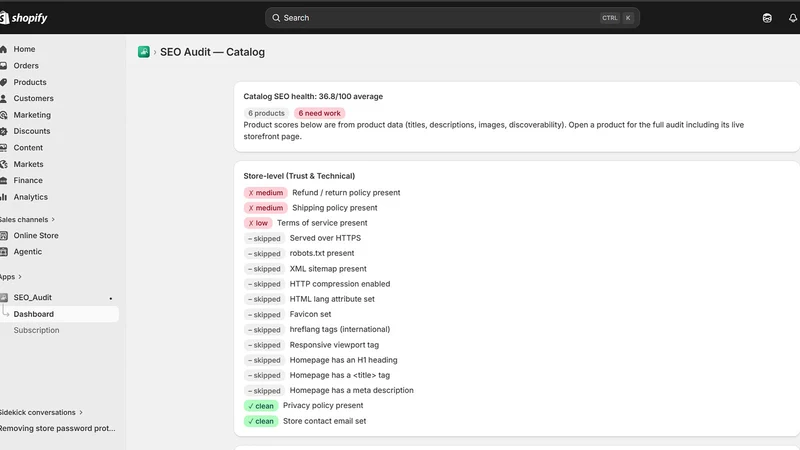800x450 pixels.
Task: Click the Finance icon in sidebar
Action: 4,180
